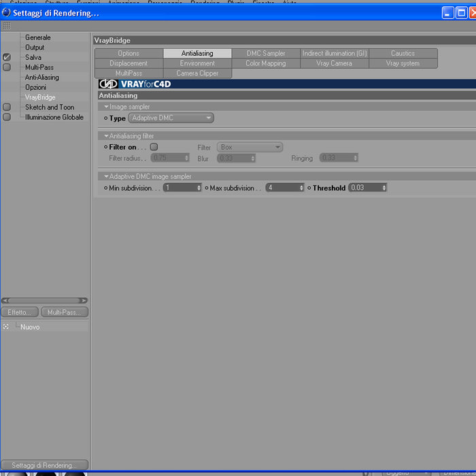The width and height of the screenshot is (476, 476).
Task: Enable the Sketch and Toon checkbox
Action: (x=7, y=107)
